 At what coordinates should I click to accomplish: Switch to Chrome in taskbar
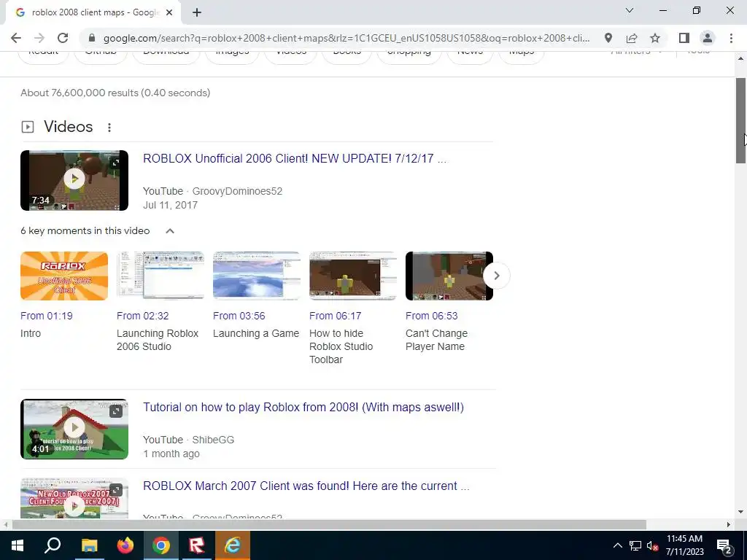pyautogui.click(x=161, y=545)
